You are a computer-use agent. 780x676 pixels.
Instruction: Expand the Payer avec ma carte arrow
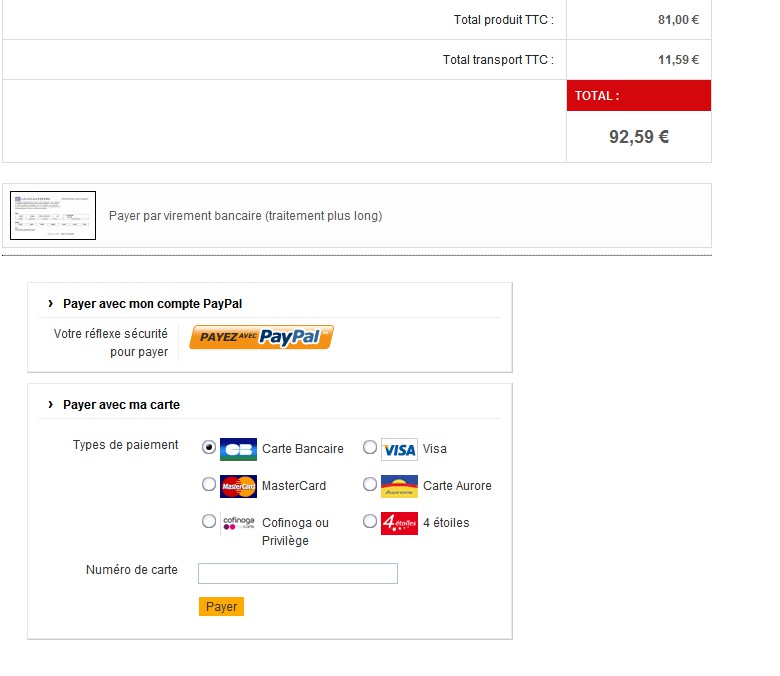point(50,404)
